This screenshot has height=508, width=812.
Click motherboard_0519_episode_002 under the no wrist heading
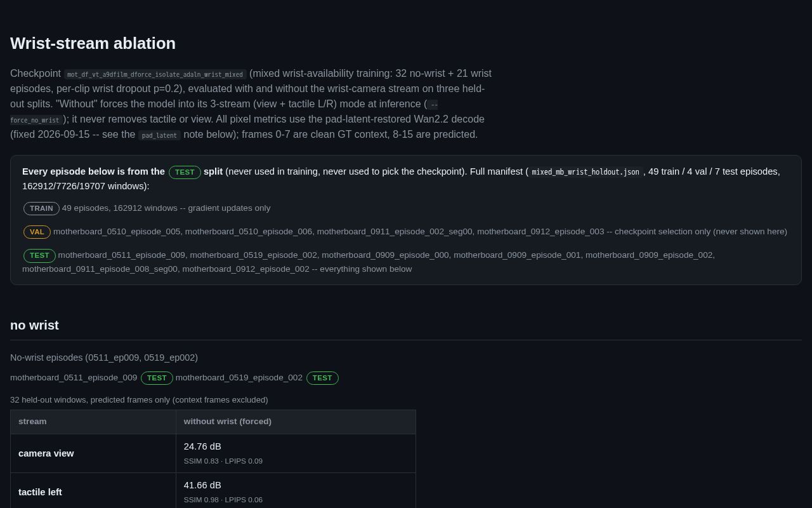(239, 378)
